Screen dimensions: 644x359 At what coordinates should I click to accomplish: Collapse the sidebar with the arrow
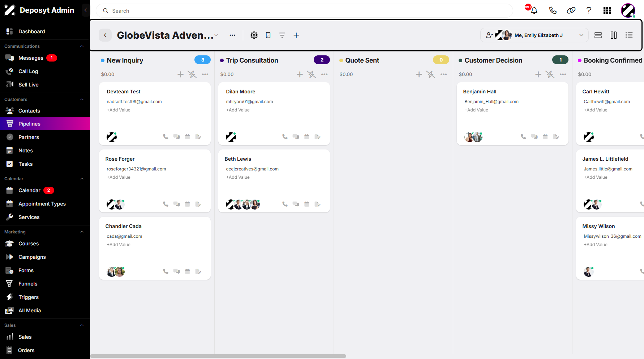[86, 10]
